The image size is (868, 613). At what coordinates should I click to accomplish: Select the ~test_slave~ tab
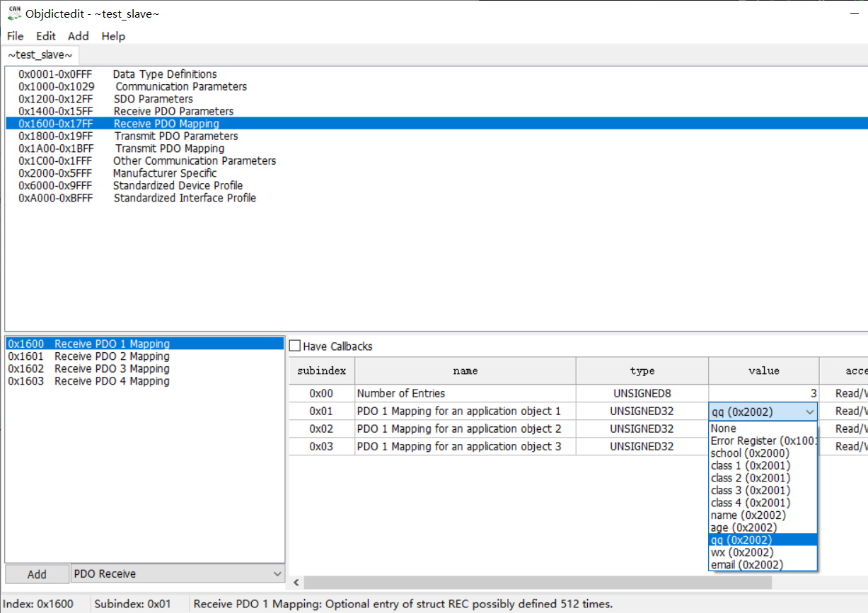[x=40, y=54]
